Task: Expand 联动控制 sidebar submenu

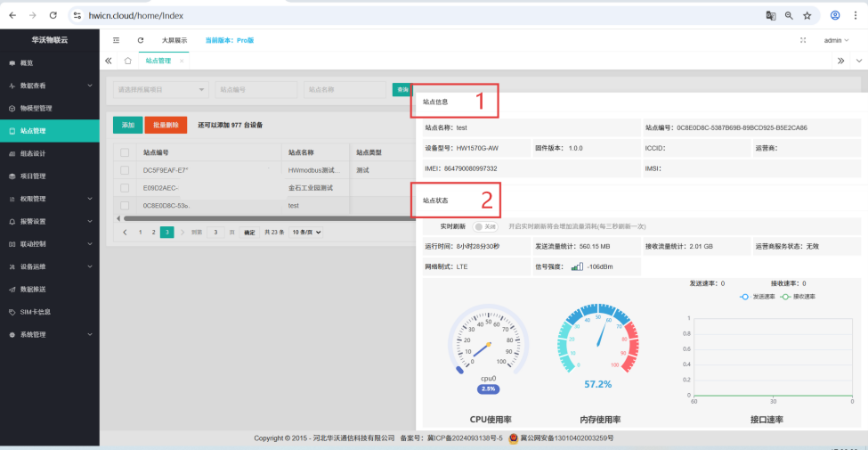Action: (x=50, y=244)
